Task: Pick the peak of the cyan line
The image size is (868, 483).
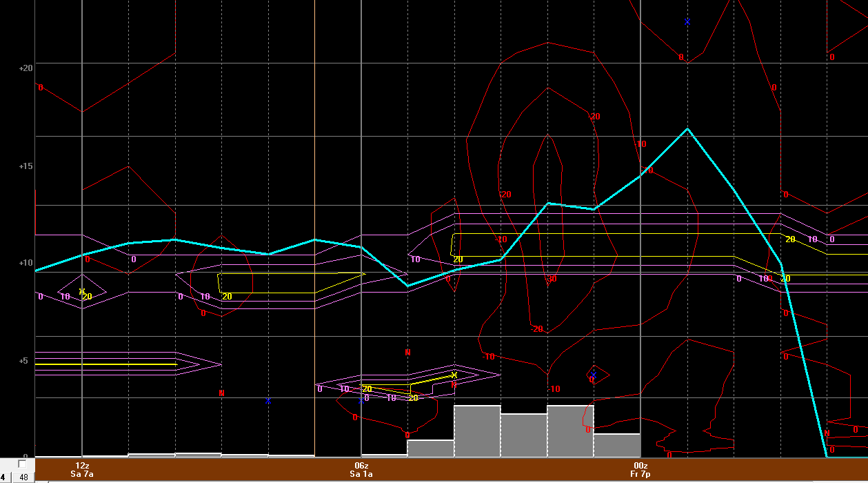Action: pos(687,129)
